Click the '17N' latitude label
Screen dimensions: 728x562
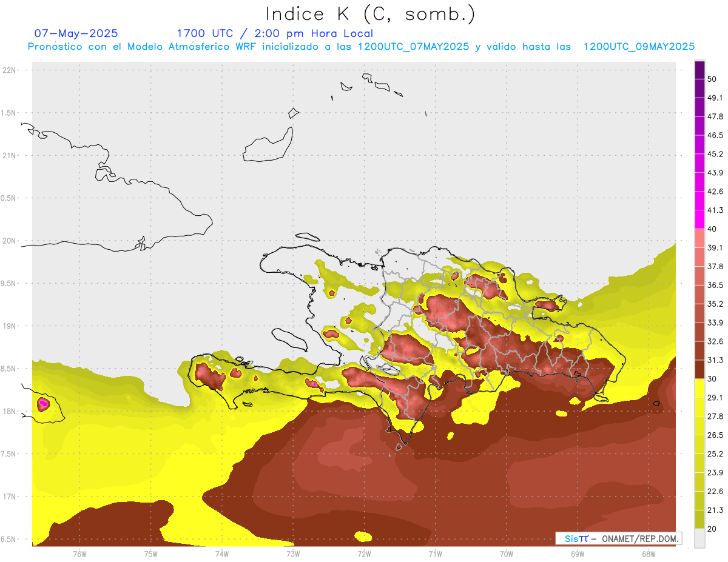(x=10, y=497)
